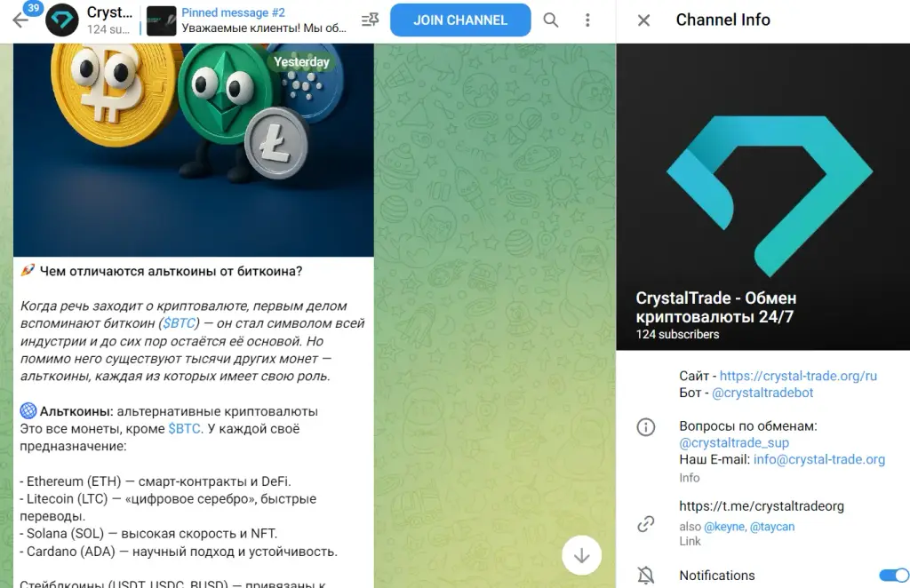Click the channel name "Cryst..." in the header
The width and height of the screenshot is (910, 588).
coord(109,12)
